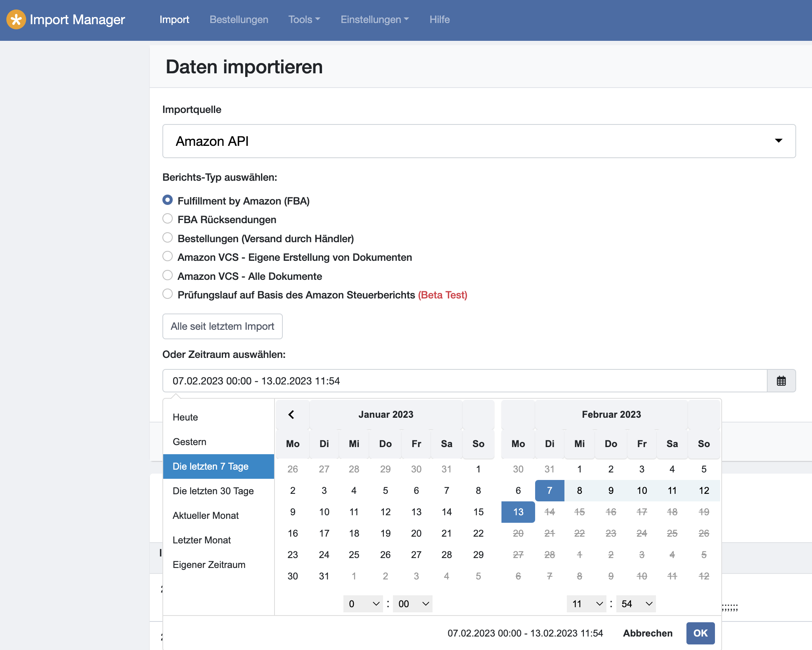This screenshot has width=812, height=650.
Task: Open the end hour dropdown showing 11
Action: click(x=586, y=604)
